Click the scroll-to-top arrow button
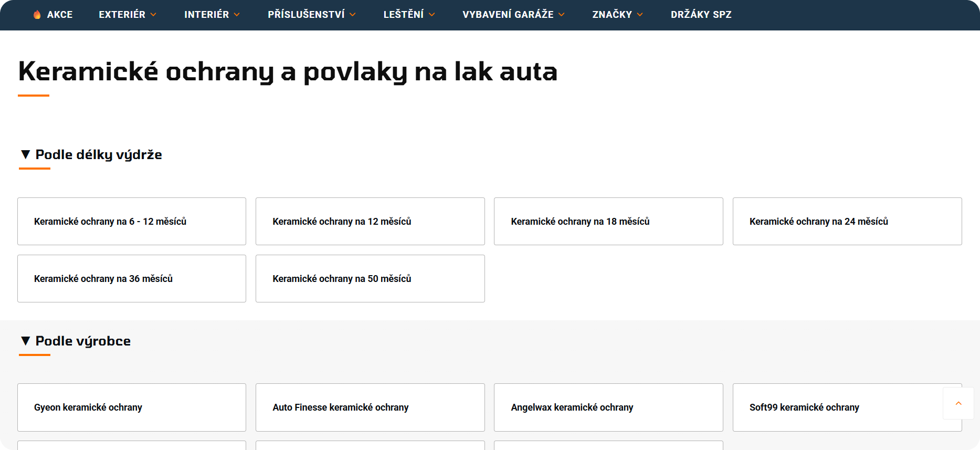Viewport: 980px width, 450px height. coord(958,403)
